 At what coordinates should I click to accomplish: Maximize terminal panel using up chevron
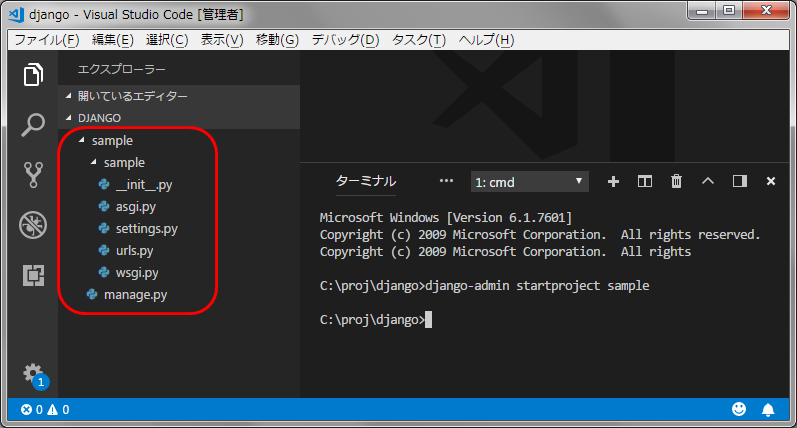point(708,181)
